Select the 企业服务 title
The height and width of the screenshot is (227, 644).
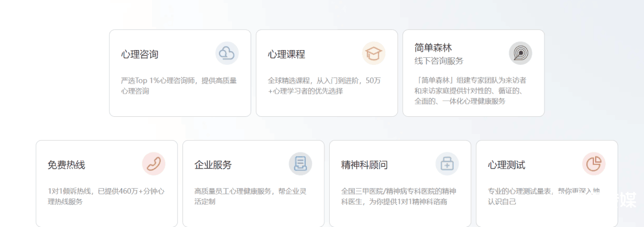click(213, 165)
